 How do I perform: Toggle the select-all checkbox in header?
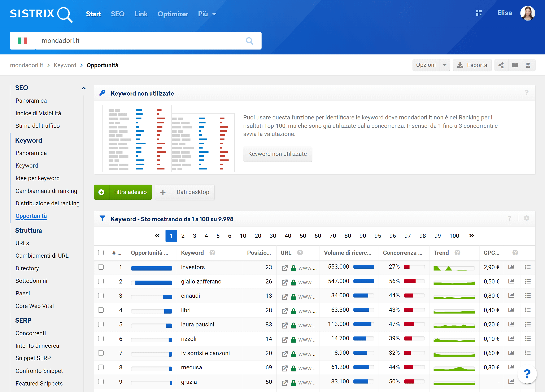pos(101,253)
